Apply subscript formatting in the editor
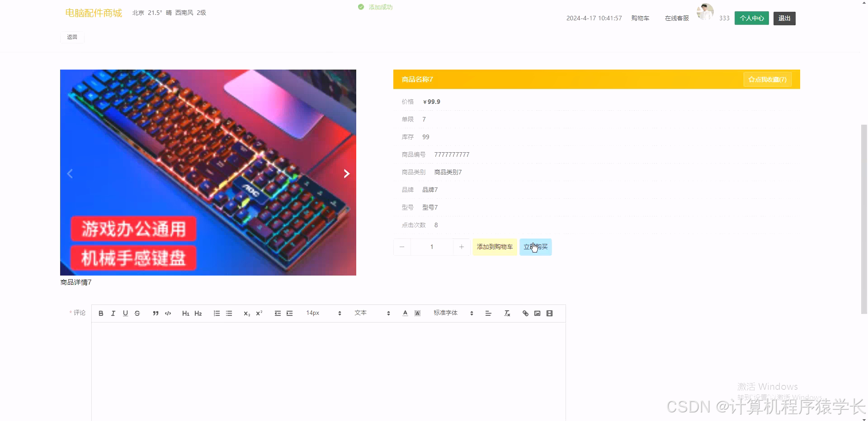 click(x=246, y=313)
